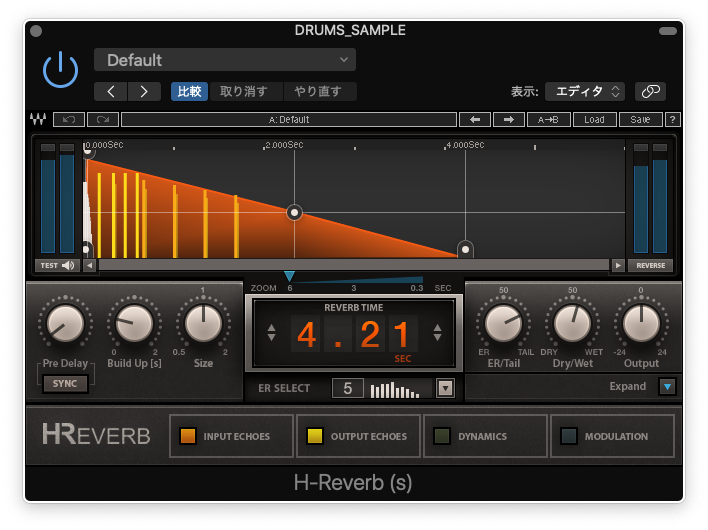Click the Waves toolbar undo arrow

click(69, 120)
